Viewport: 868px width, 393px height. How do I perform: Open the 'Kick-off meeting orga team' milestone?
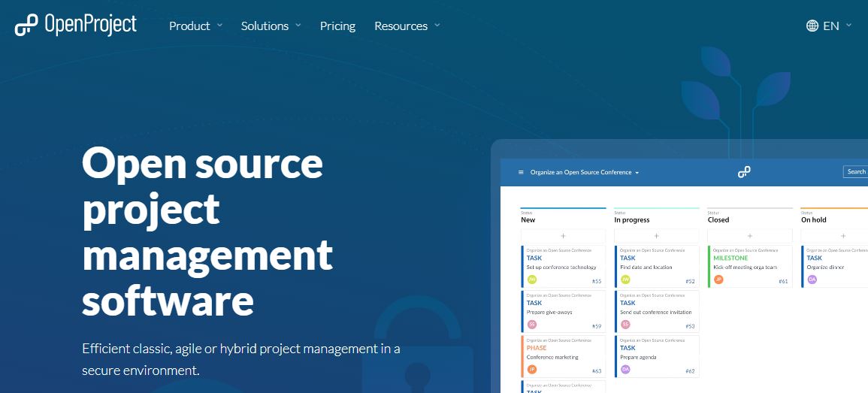pyautogui.click(x=749, y=267)
